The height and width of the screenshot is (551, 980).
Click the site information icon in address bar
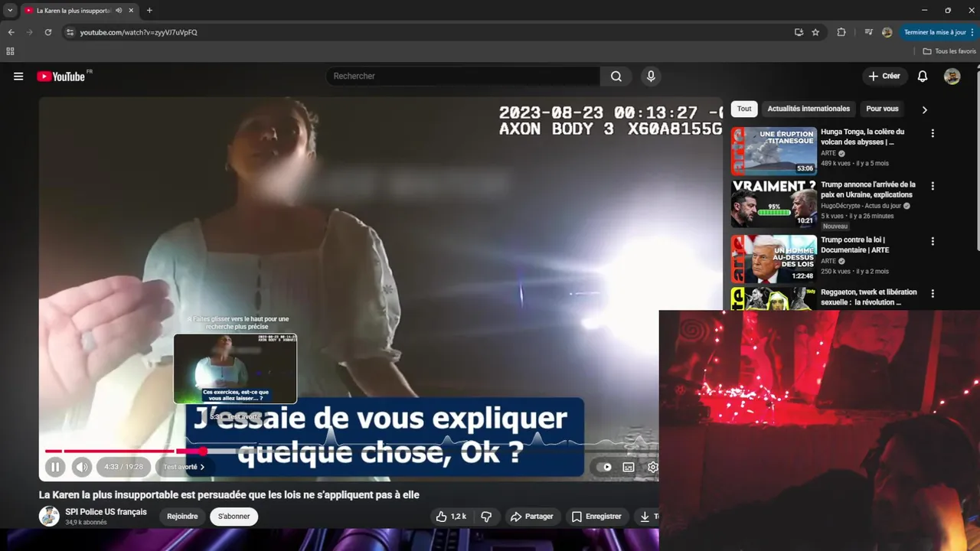[70, 32]
